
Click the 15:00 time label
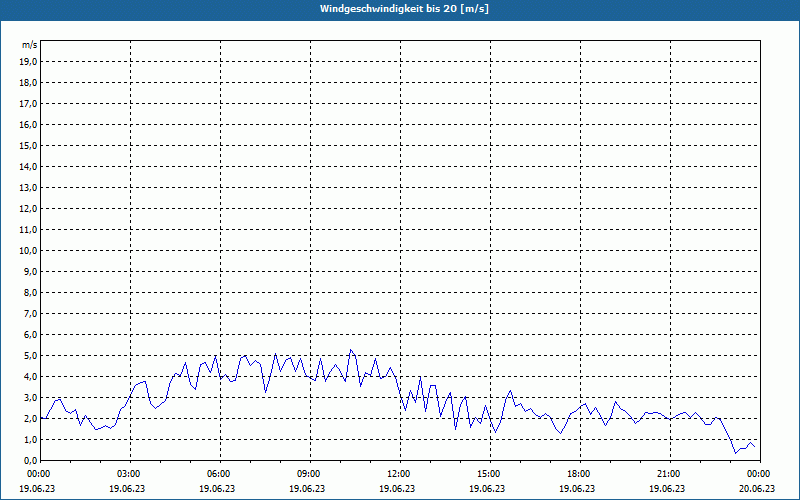490,474
